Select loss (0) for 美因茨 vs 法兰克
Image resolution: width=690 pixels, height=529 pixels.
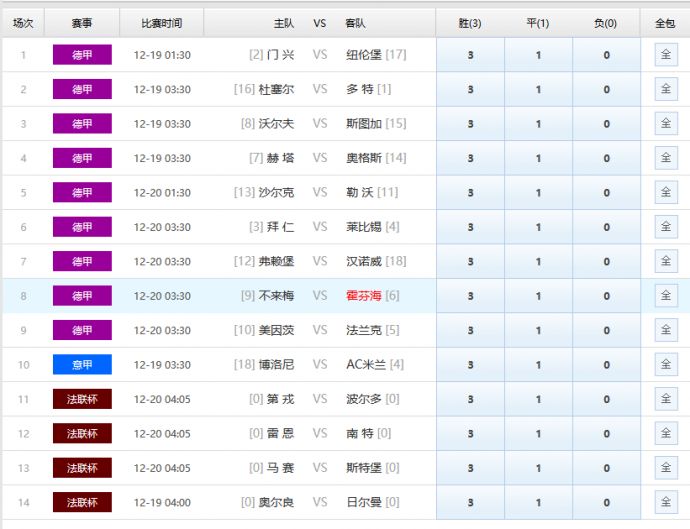[x=606, y=330]
